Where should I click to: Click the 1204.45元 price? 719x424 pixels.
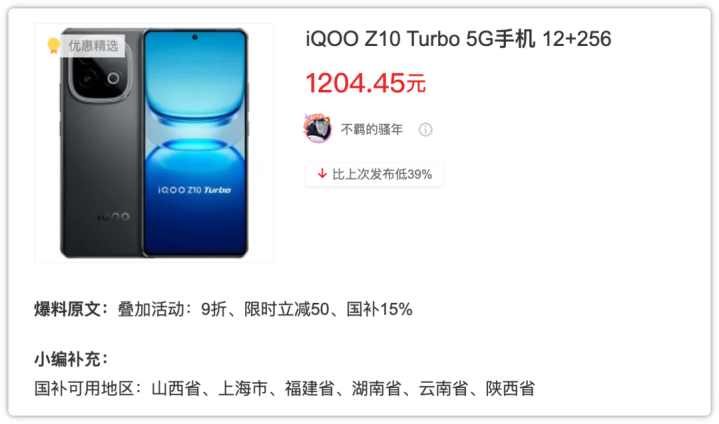pyautogui.click(x=365, y=83)
